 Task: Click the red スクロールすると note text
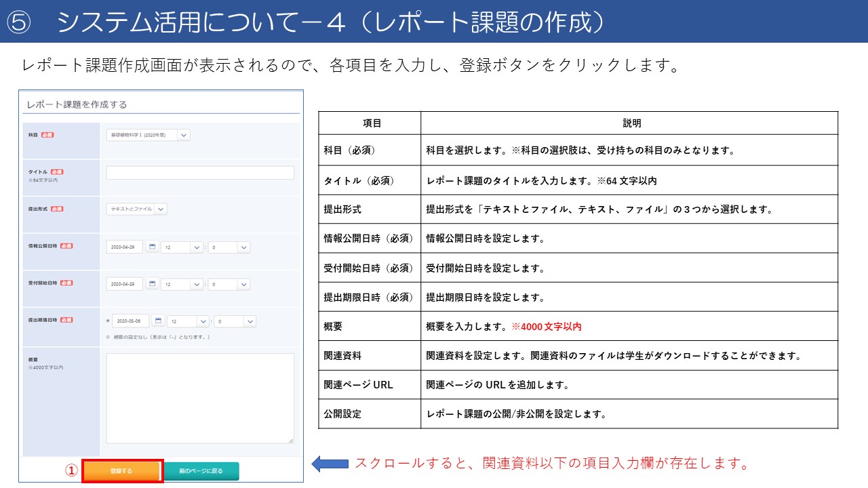pyautogui.click(x=551, y=464)
